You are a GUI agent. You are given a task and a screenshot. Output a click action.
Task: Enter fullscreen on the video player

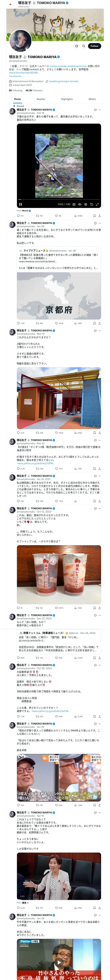point(97,204)
